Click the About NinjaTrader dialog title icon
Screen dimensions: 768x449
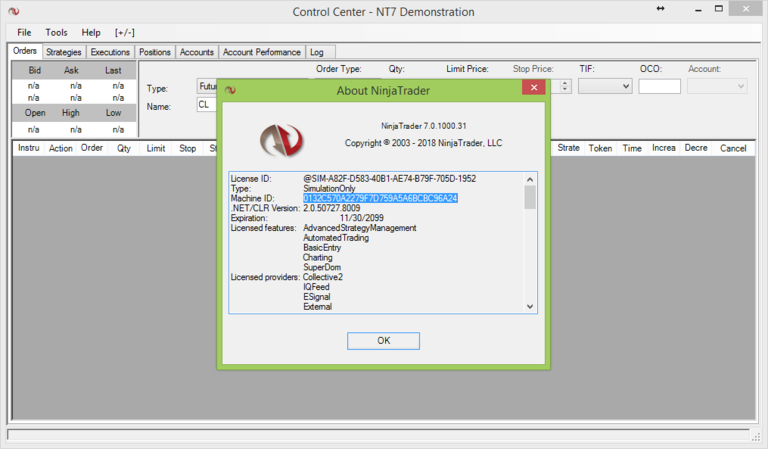point(230,90)
